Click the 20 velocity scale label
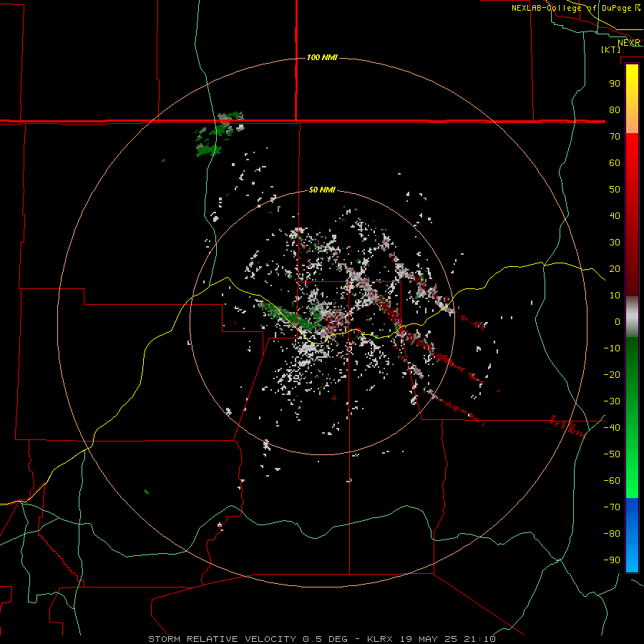This screenshot has width=644, height=644. pos(615,269)
